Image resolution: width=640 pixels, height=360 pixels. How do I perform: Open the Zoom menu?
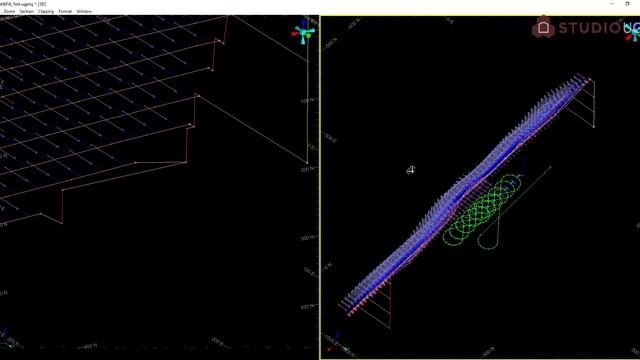pos(9,11)
